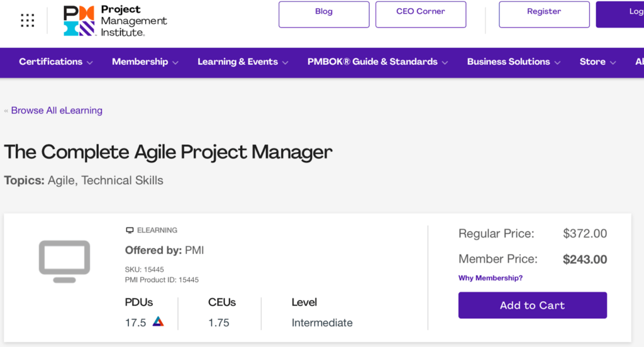This screenshot has width=644, height=347.
Task: Go back to Browse All eLearning
Action: tap(57, 111)
